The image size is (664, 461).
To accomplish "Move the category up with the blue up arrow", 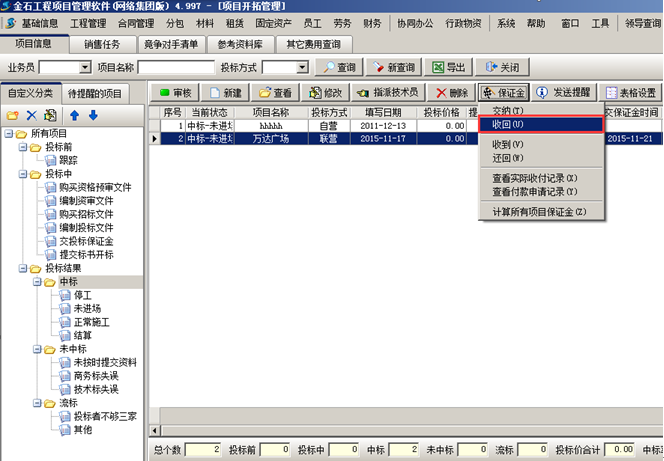I will [x=77, y=115].
